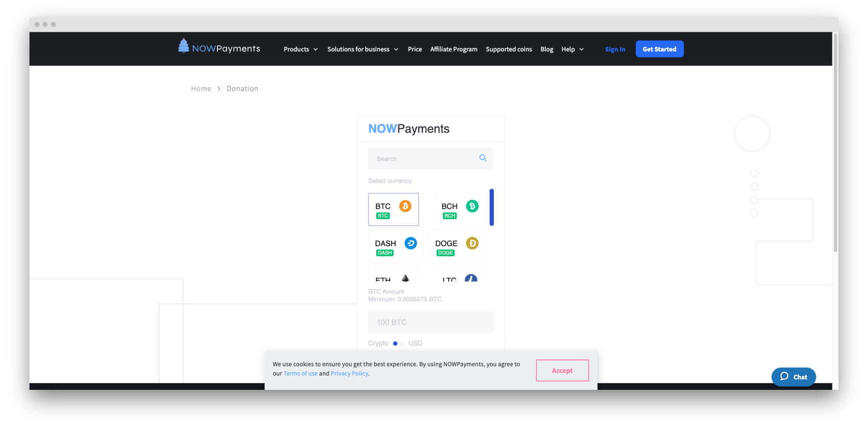Select the Bitcoin BTC currency icon
This screenshot has width=868, height=432.
tap(405, 207)
